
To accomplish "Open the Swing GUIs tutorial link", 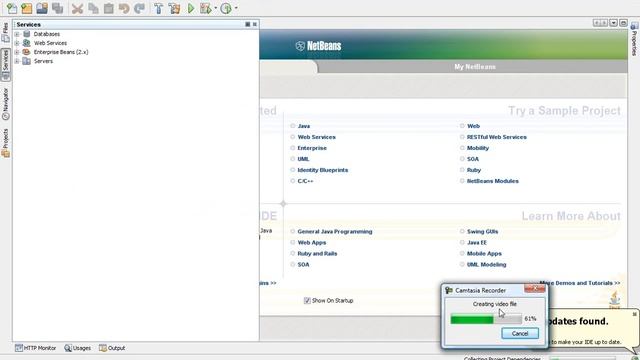I will click(482, 231).
